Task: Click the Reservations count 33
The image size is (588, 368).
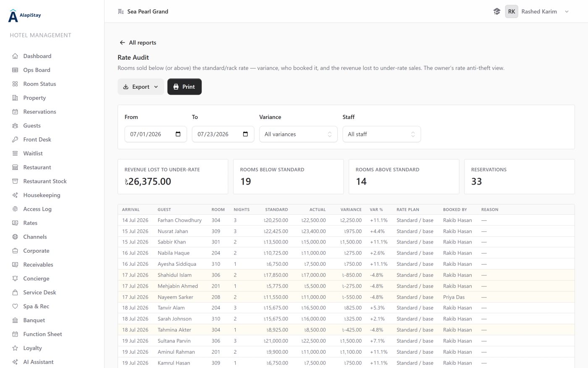Action: (477, 181)
